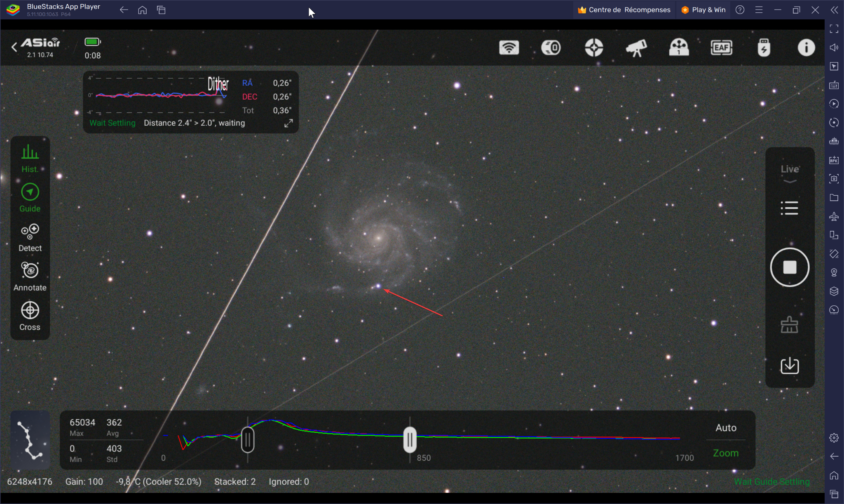This screenshot has height=504, width=844.
Task: Open the BlueStacks multi-instance layers icon
Action: click(834, 291)
